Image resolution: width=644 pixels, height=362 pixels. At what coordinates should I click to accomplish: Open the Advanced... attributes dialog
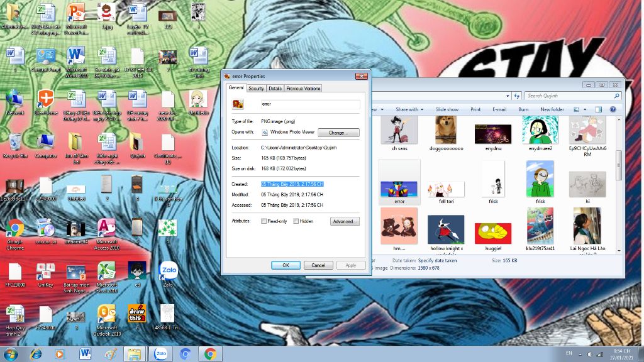pyautogui.click(x=345, y=221)
